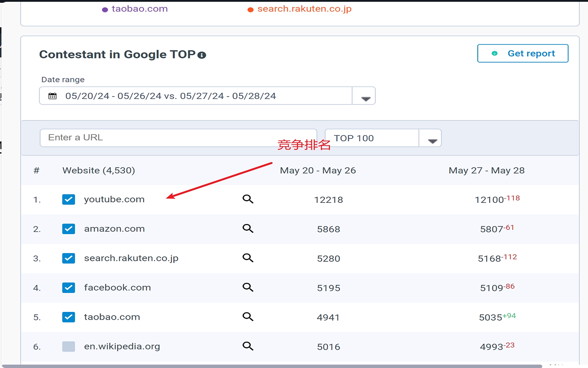Viewport: 588px width, 368px height.
Task: Click the magnifier icon beside taobao.com
Action: (x=248, y=317)
